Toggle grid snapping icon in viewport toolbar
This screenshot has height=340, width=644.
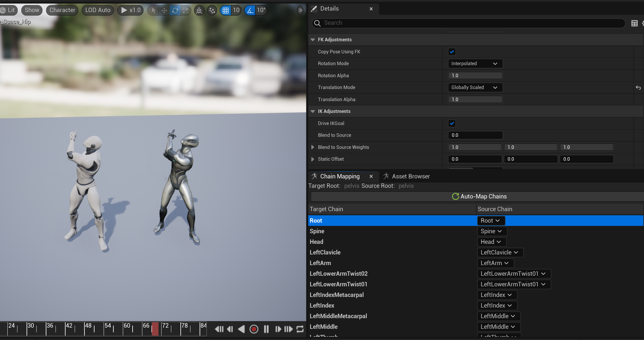tap(226, 10)
